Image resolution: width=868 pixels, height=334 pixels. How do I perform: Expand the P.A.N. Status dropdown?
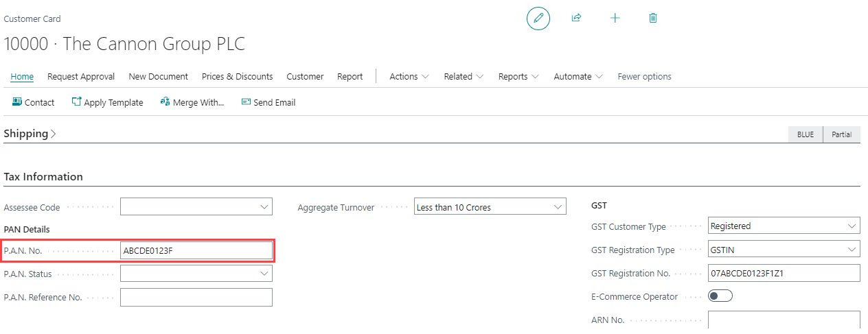(x=264, y=274)
